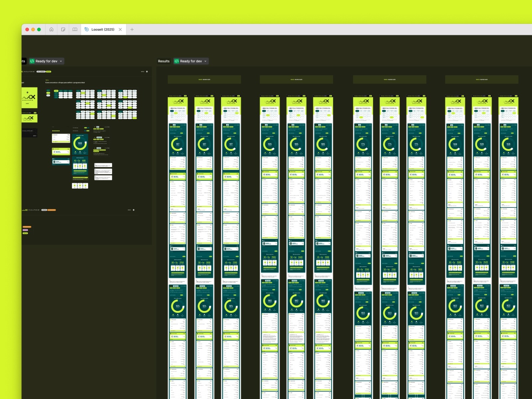Open Ready for dev dropdown above Evolution X section
The height and width of the screenshot is (399, 532).
(47, 61)
